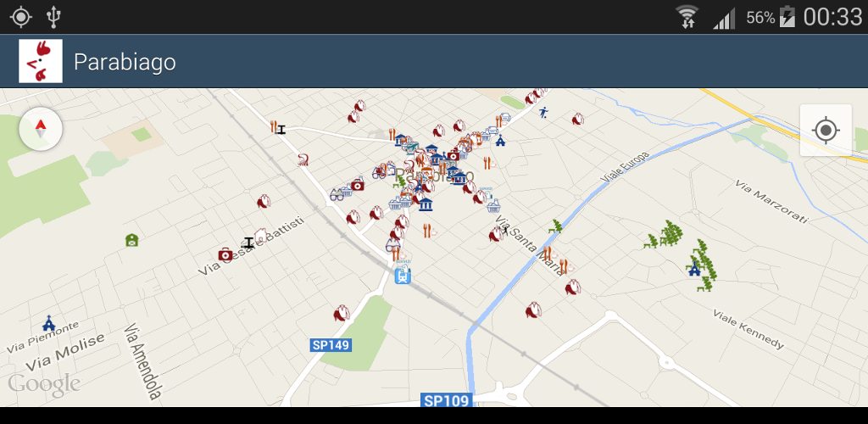
Task: Tap the SP149 road shield
Action: pos(331,345)
